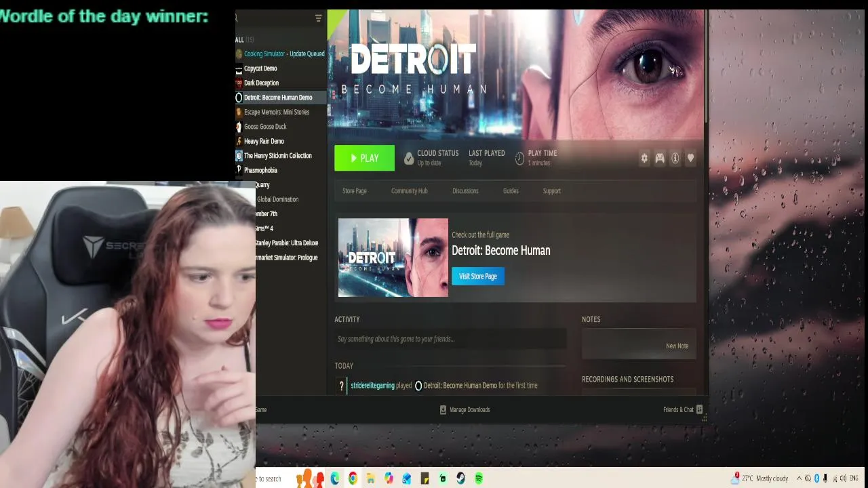Select The Henry Stickmin Collection
Image resolution: width=868 pixels, height=488 pixels.
point(281,156)
